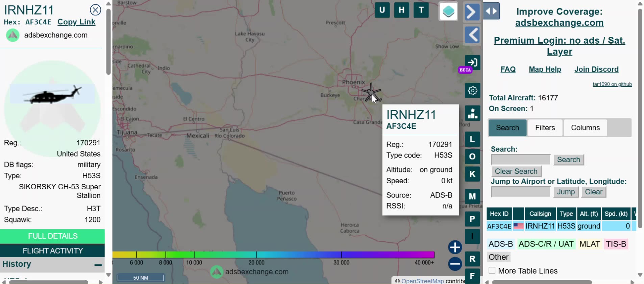Switch to the Search tab

pos(507,128)
